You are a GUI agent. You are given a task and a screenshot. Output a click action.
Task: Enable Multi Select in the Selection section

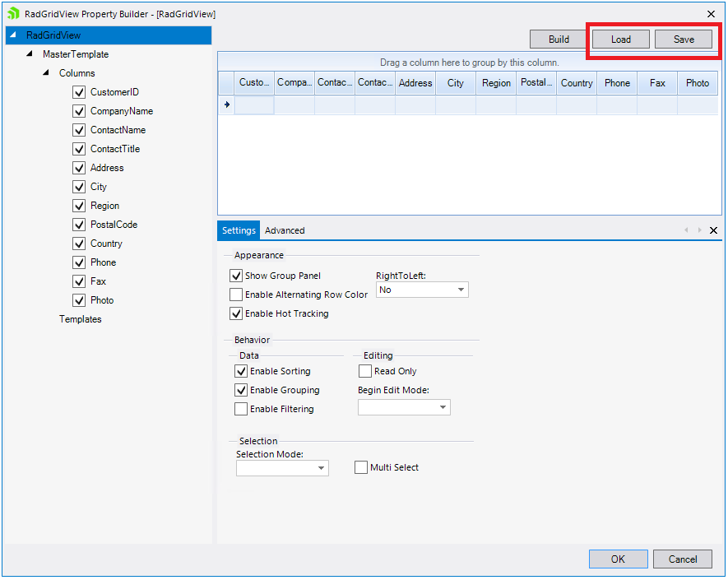(360, 467)
